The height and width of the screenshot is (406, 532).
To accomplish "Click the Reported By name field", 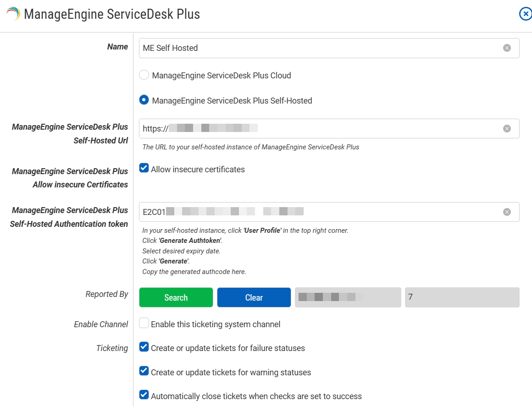I will click(x=348, y=297).
